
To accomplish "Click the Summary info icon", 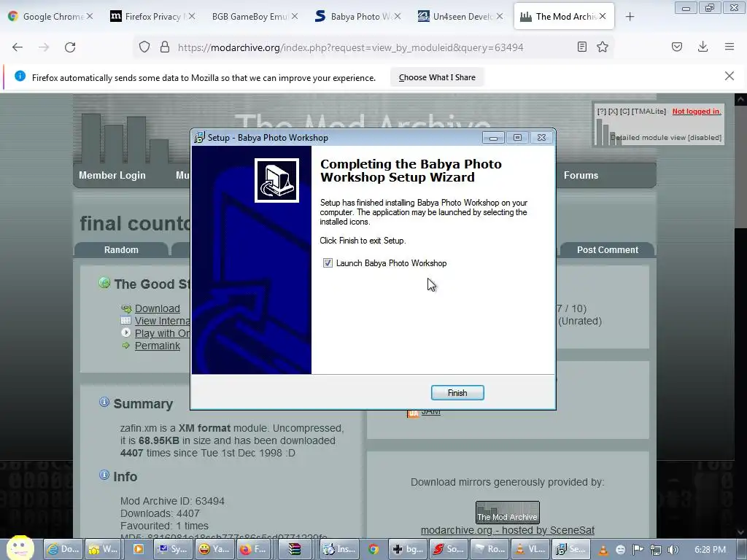I will [x=104, y=402].
